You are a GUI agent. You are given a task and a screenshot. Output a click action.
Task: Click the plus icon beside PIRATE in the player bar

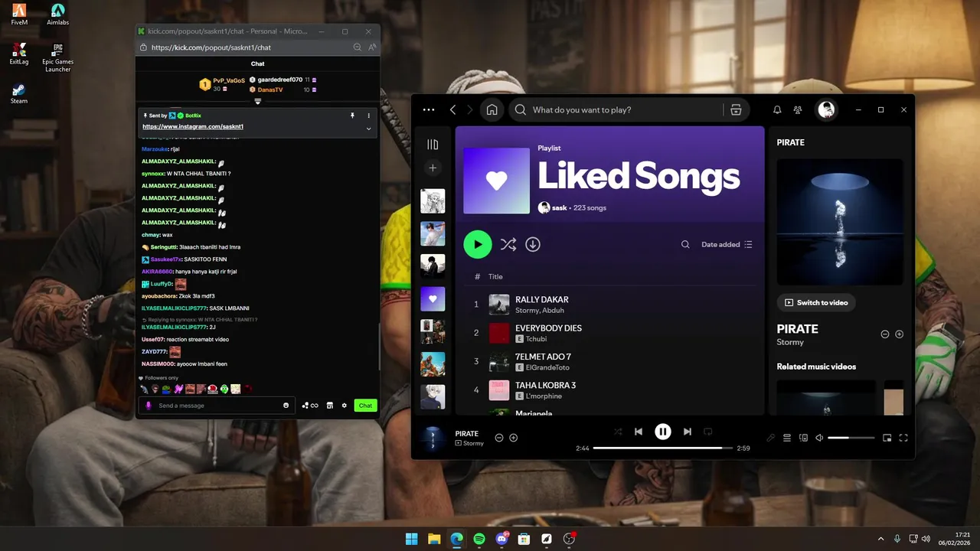pos(514,438)
